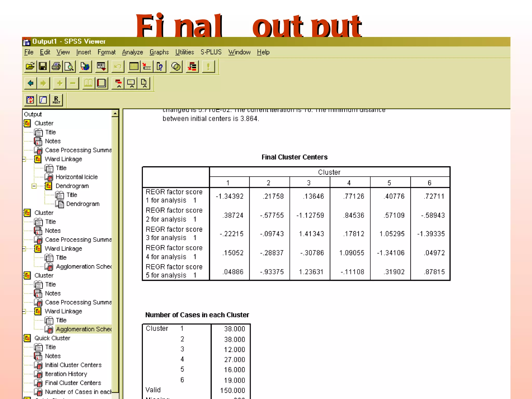Open the Utilities menu

(184, 52)
